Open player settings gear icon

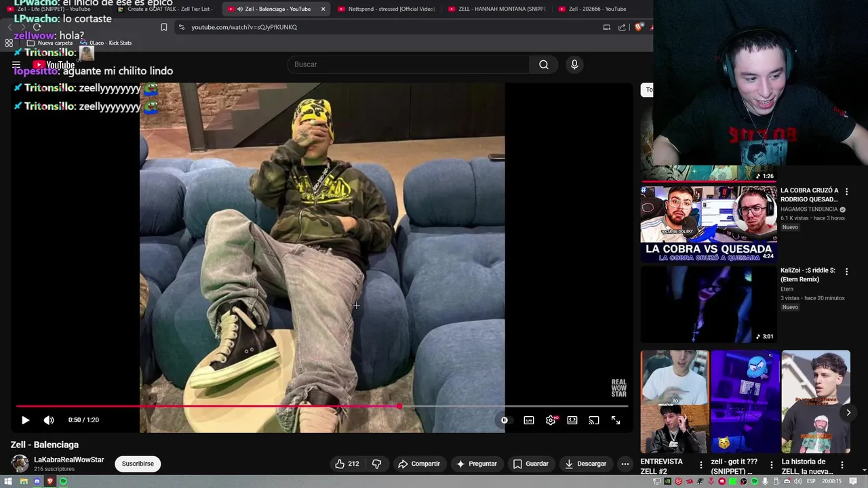pos(551,420)
